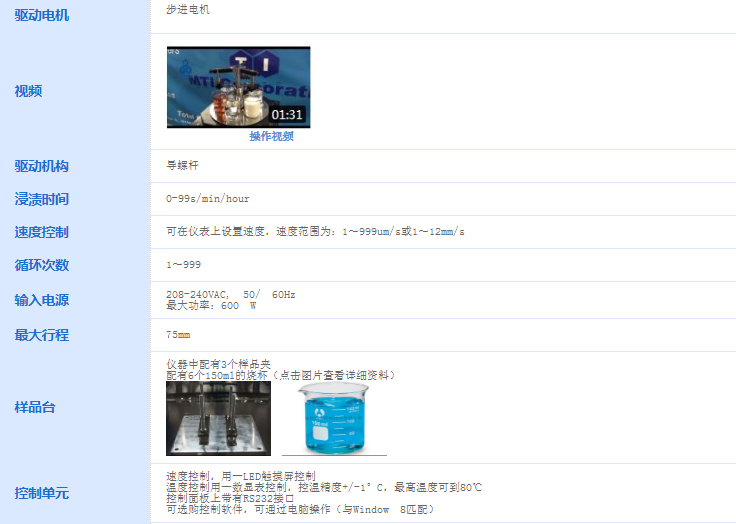Select the 循环次数 row label
Image resolution: width=736 pixels, height=524 pixels.
tap(42, 265)
